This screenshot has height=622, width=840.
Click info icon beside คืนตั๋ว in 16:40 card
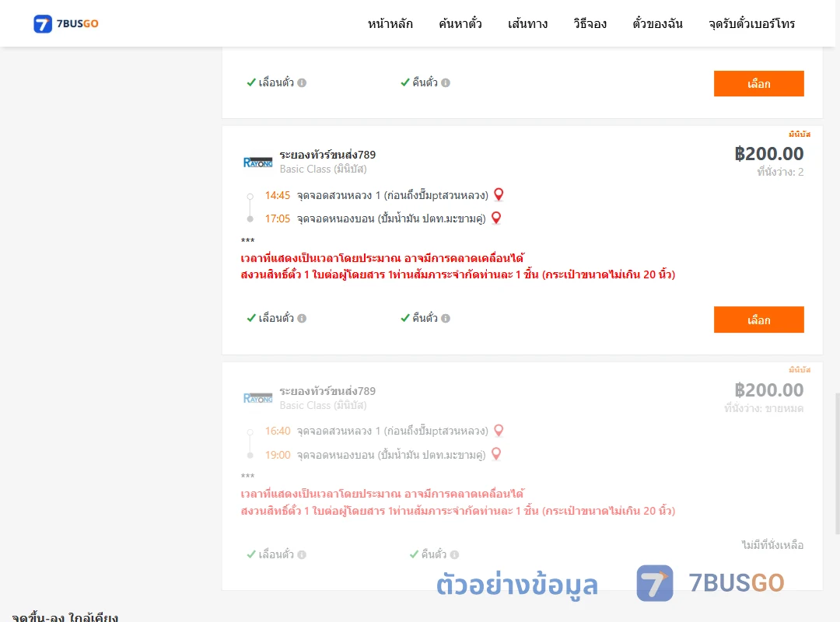click(454, 555)
